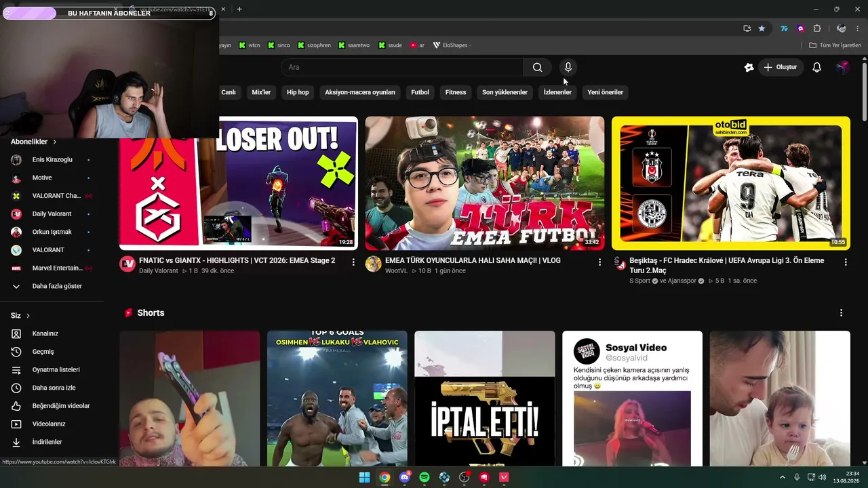Screen dimensions: 868x488
Task: Open the Windows Start menu
Action: (365, 477)
